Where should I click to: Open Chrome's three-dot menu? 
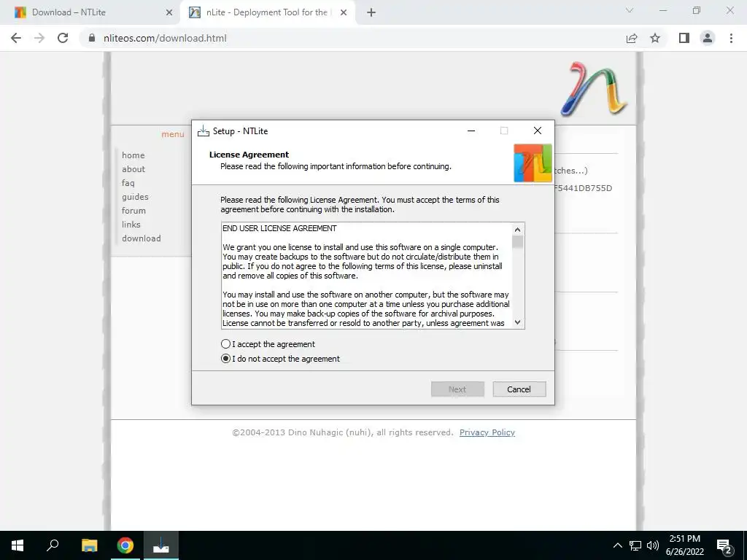pyautogui.click(x=731, y=38)
